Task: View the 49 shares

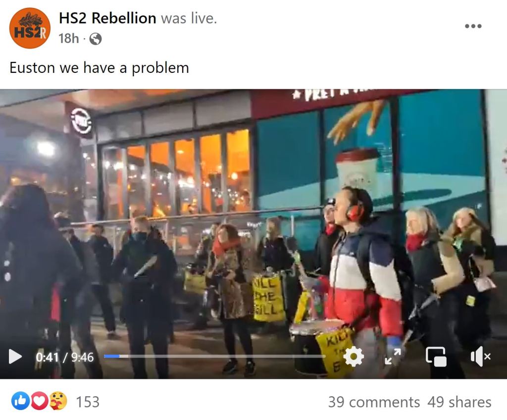Action: pyautogui.click(x=459, y=402)
